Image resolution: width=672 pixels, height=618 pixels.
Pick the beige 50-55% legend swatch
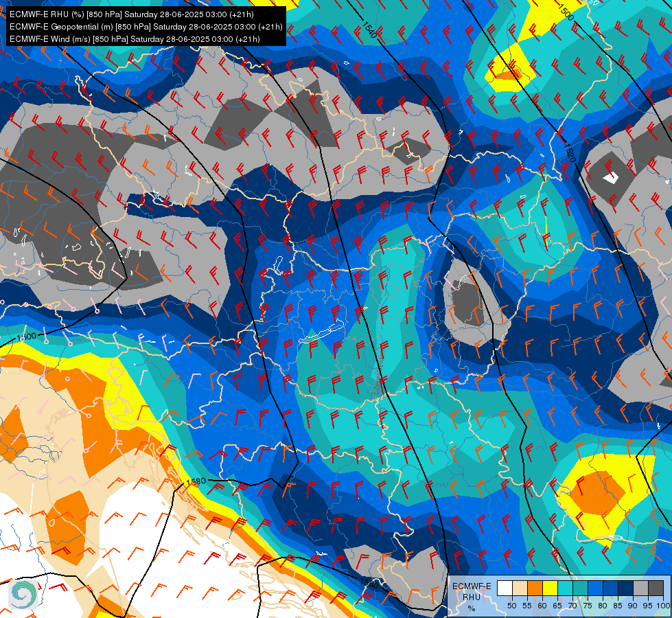pyautogui.click(x=520, y=588)
